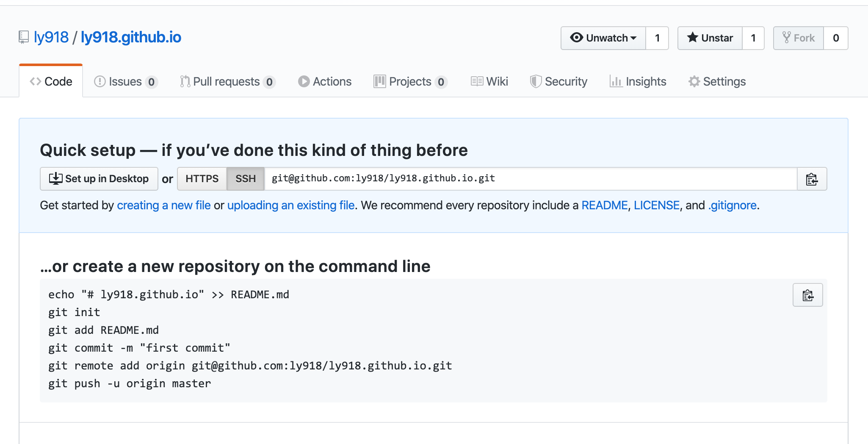
Task: Select the SSH clone URL option
Action: click(246, 179)
